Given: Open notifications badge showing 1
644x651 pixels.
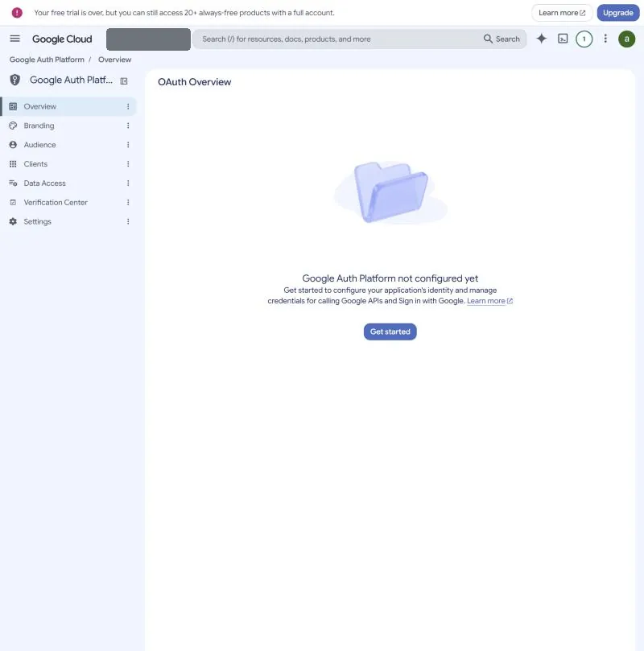Looking at the screenshot, I should (x=584, y=39).
